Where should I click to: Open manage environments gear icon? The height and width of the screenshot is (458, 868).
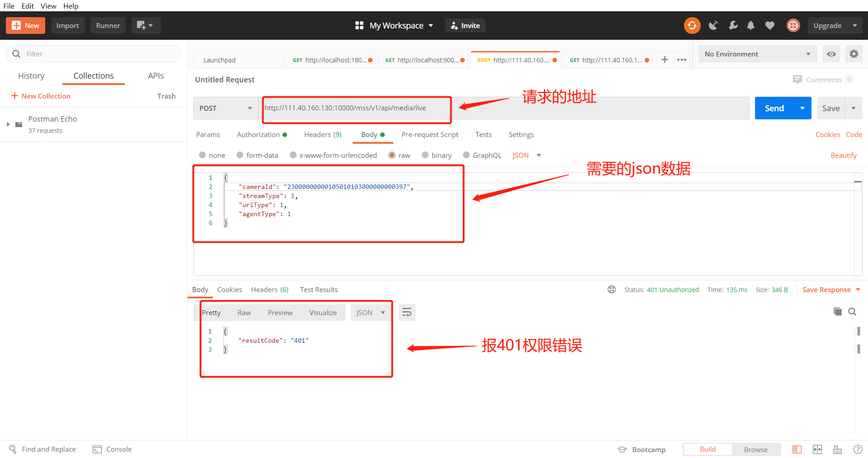[854, 54]
